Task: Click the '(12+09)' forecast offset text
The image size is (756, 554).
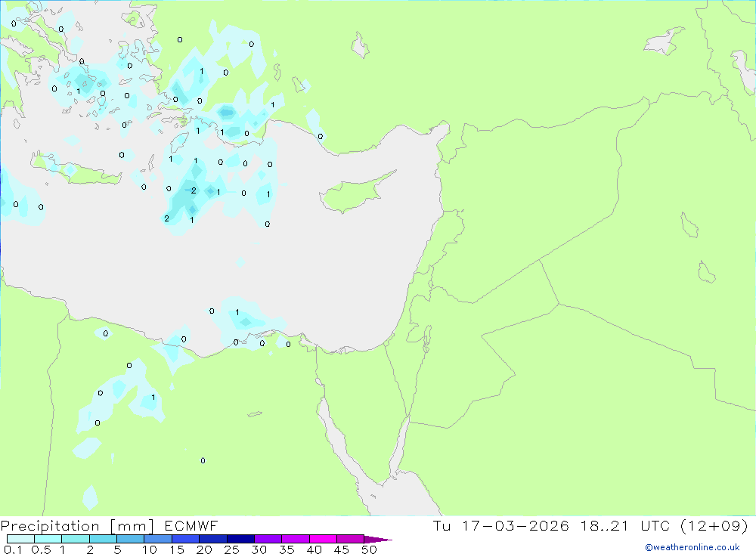Action: tap(714, 525)
